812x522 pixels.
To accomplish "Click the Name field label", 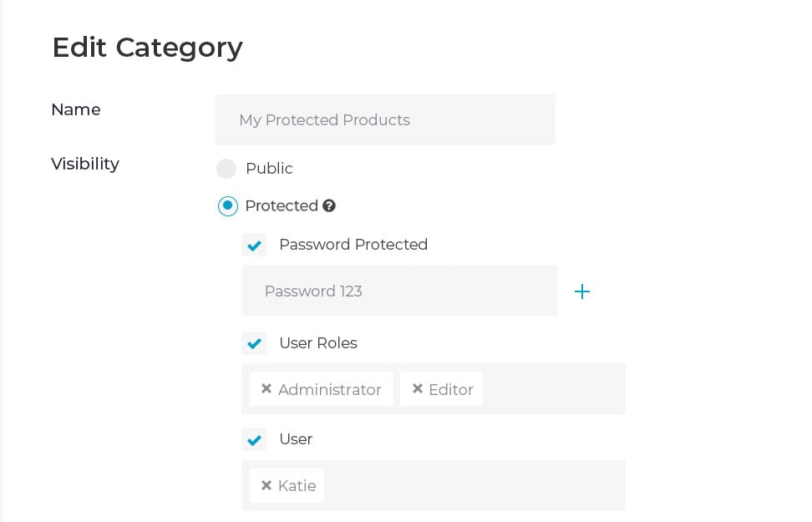I will (x=75, y=109).
